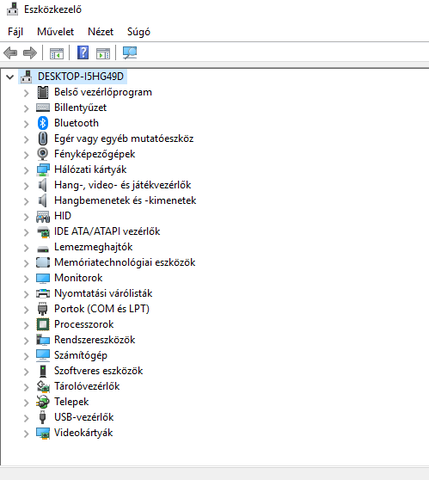Viewport: 429px width, 480px height.
Task: Click the Forward arrow toolbar icon
Action: coord(30,53)
